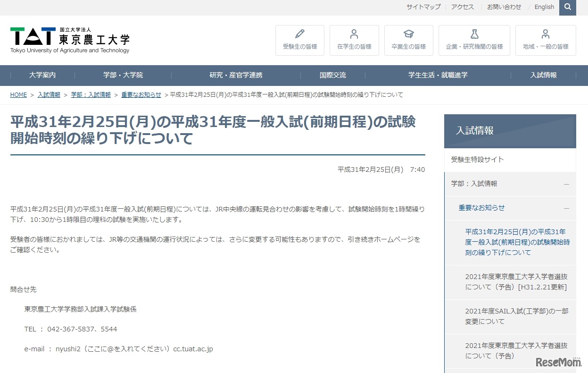This screenshot has width=588, height=373.
Task: Go to HOME via the breadcrumb link
Action: 18,94
